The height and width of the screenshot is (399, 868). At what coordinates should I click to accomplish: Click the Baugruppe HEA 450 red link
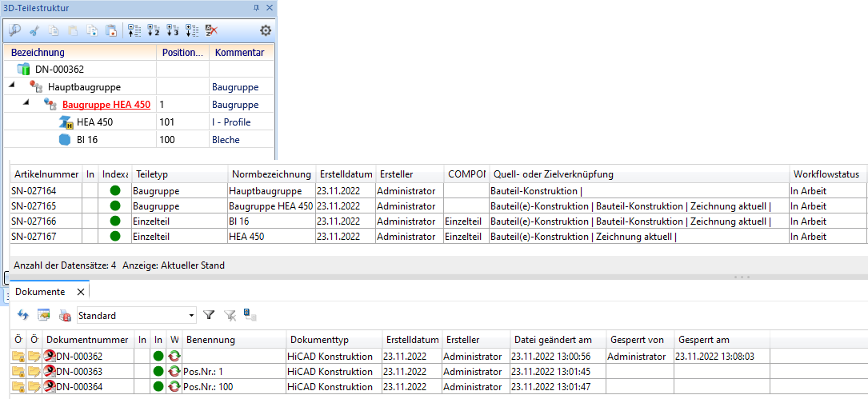pos(106,105)
